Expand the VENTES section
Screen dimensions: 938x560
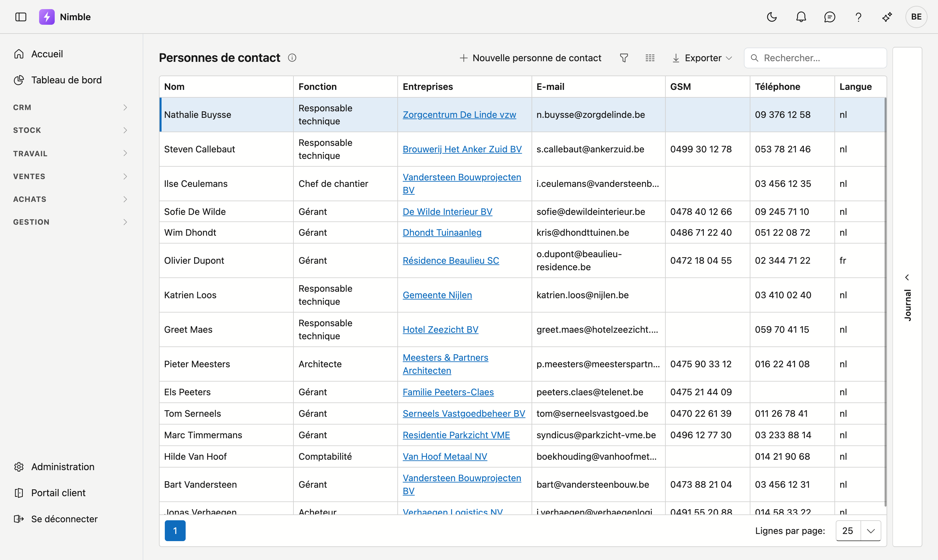(x=71, y=176)
